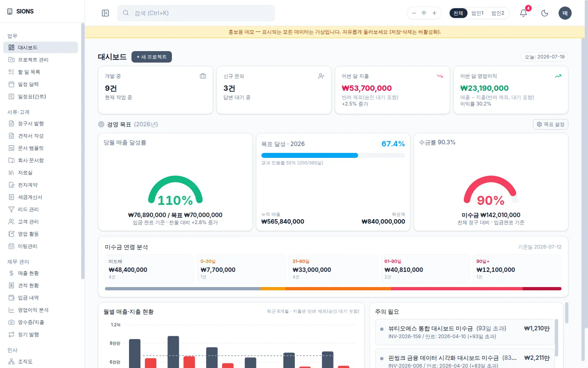The image size is (588, 368).
Task: Open the 이번 달 지출 card
Action: point(392,90)
